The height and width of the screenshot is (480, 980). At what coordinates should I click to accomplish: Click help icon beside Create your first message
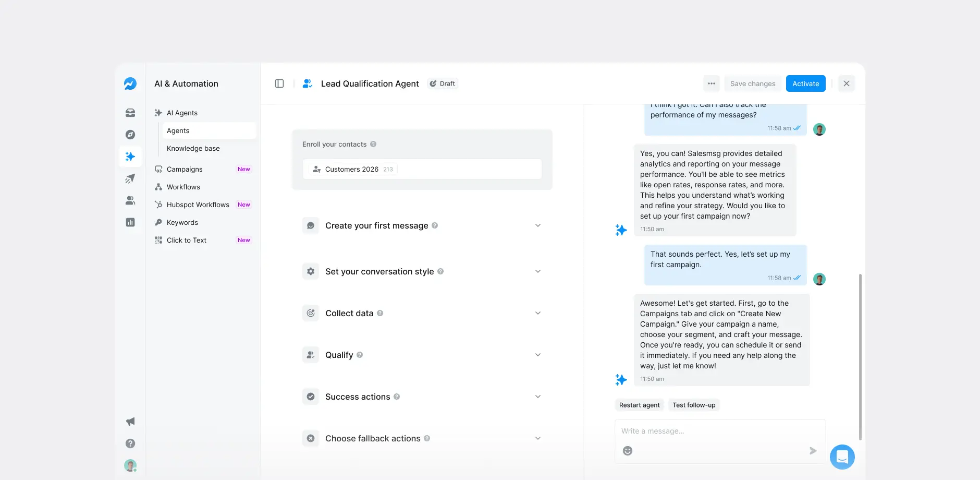(435, 225)
